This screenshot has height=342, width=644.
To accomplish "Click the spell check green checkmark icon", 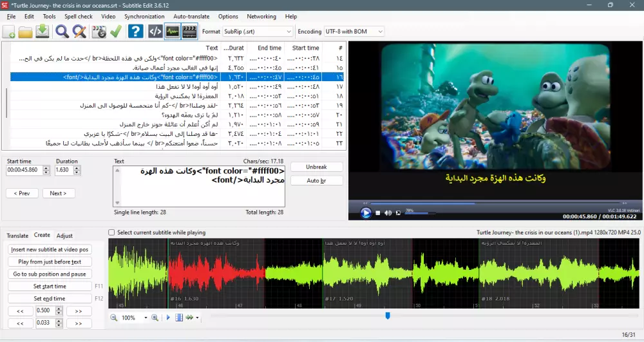I will tap(116, 31).
